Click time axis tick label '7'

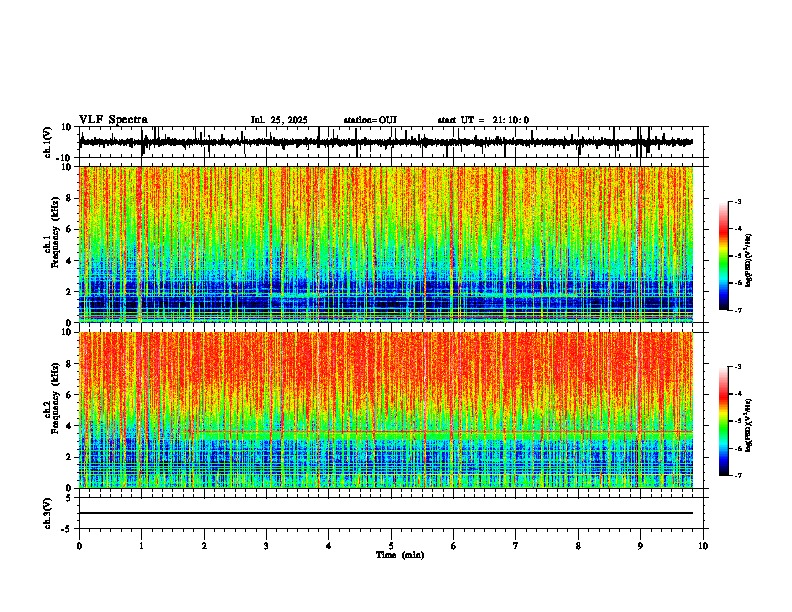coord(516,546)
